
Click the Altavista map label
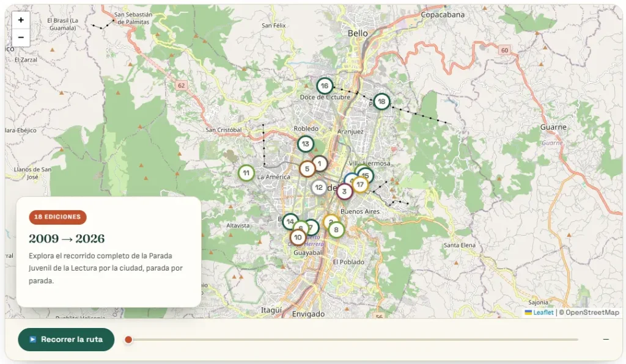tap(238, 225)
